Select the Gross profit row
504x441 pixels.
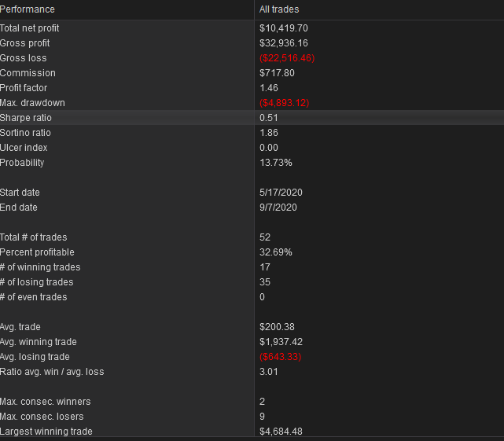pyautogui.click(x=252, y=43)
